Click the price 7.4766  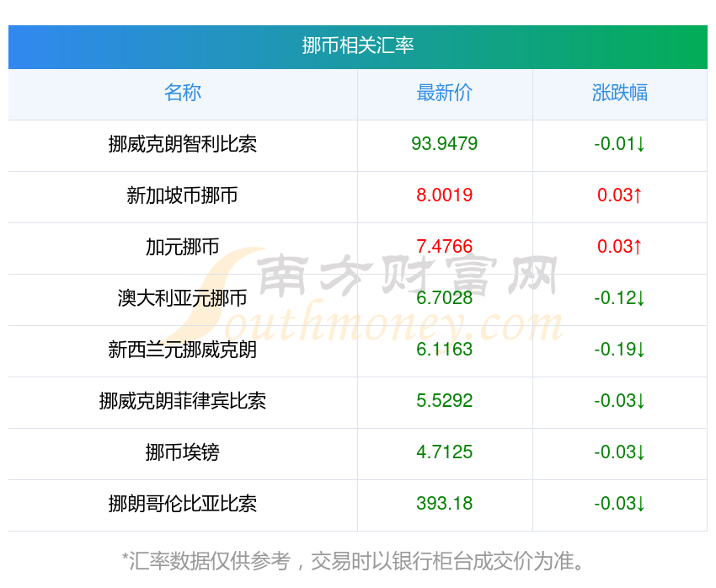coord(444,247)
